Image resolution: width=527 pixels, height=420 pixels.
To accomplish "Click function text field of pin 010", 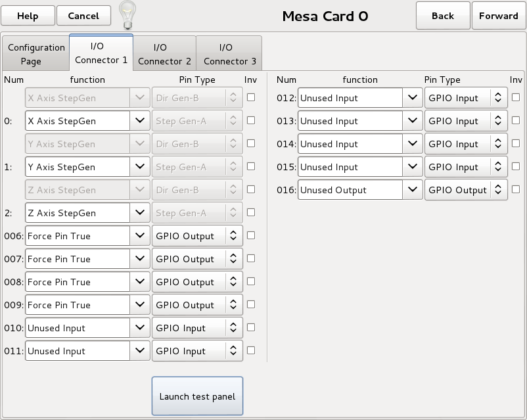I will [78, 328].
